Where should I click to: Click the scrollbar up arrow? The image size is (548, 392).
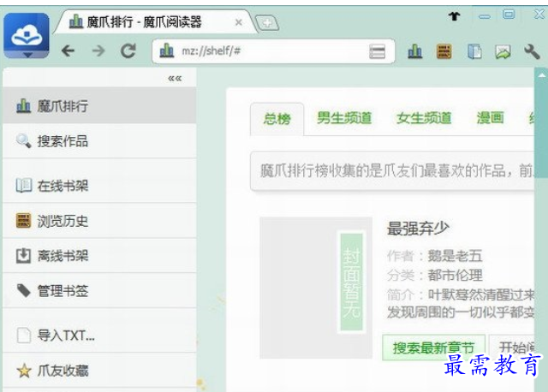coord(542,75)
